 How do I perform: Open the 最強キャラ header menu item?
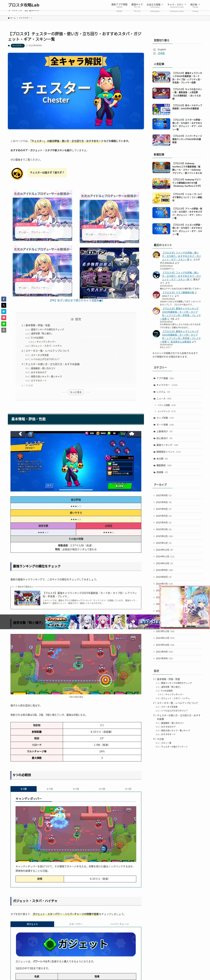pos(137,5)
